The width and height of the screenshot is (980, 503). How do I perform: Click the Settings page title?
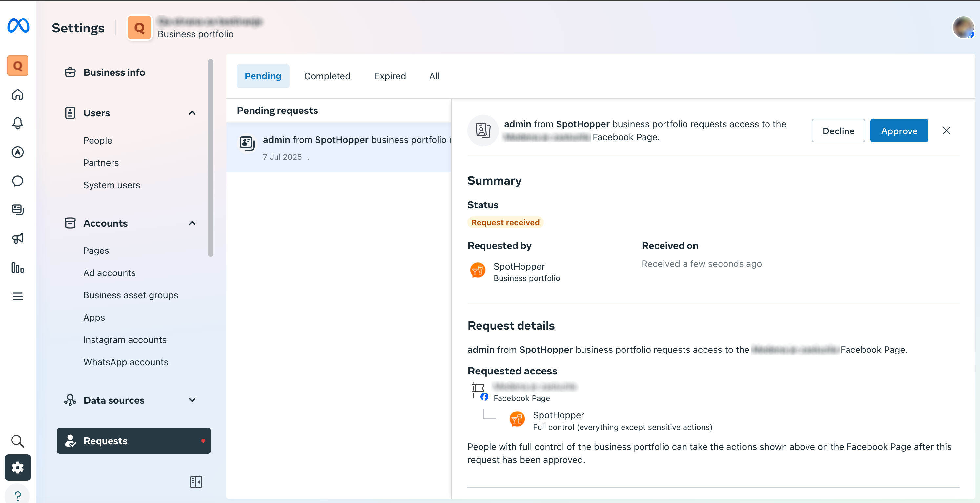[x=78, y=28]
